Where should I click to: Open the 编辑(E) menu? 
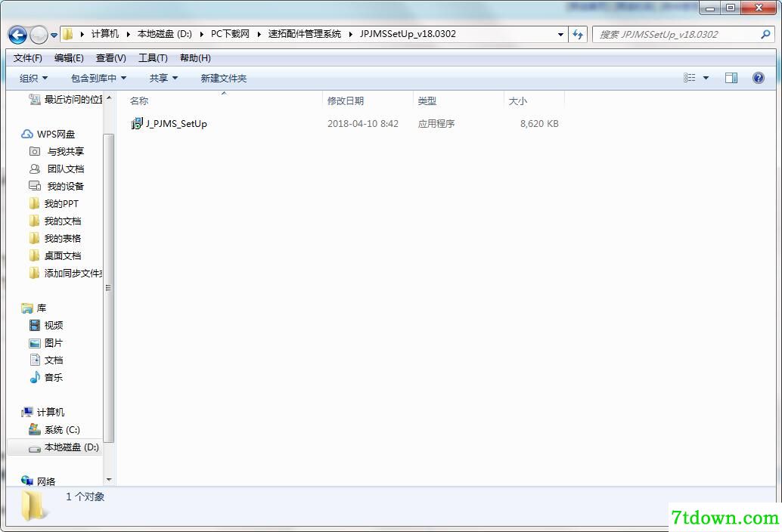point(69,58)
